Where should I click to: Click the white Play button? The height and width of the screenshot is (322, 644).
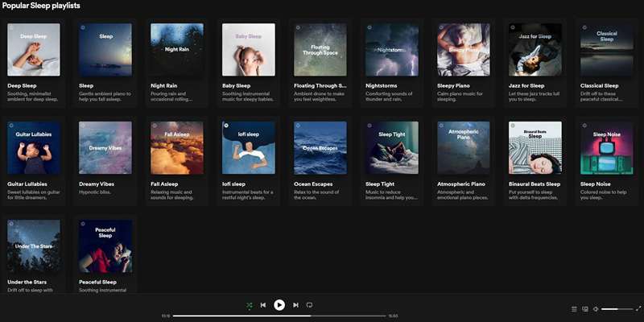[279, 305]
